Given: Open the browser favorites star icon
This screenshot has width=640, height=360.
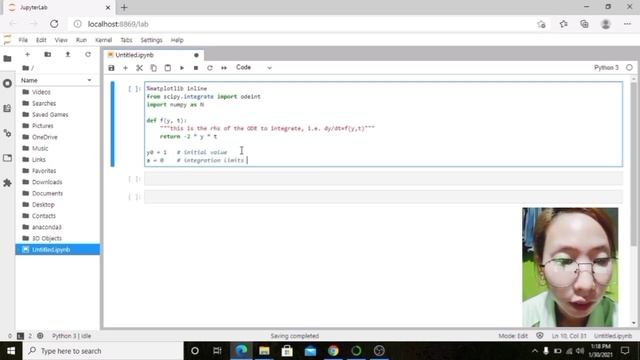Looking at the screenshot, I should pos(564,24).
